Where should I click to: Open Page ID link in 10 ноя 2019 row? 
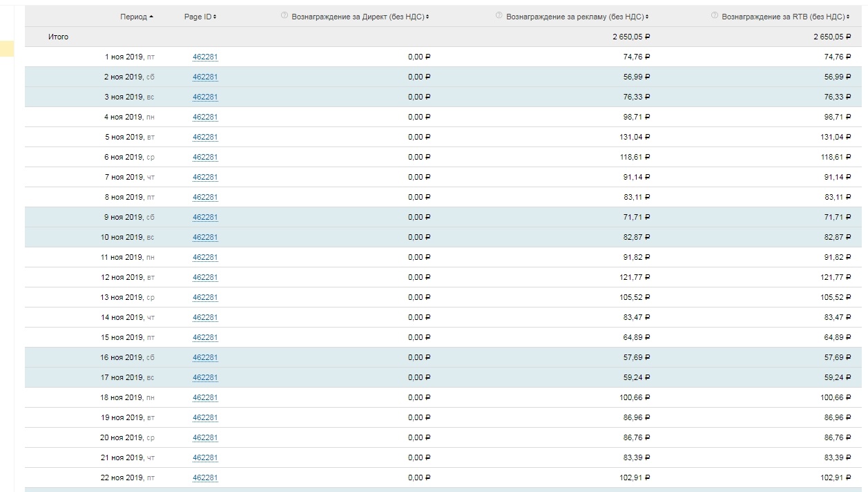[205, 238]
